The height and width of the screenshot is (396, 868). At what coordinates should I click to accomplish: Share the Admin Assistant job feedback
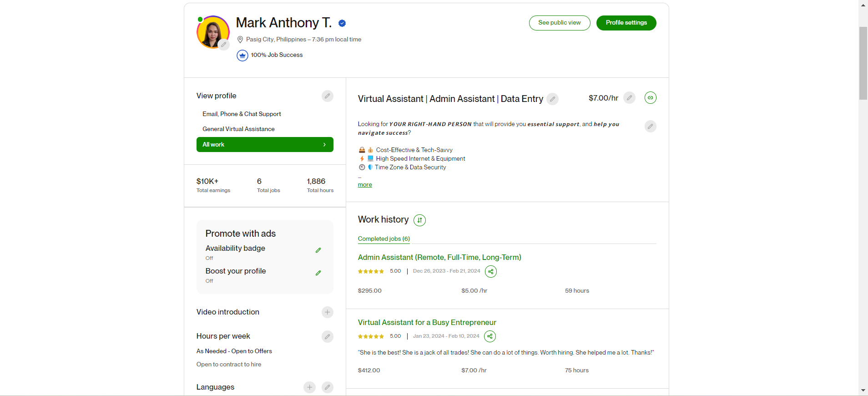[490, 272]
